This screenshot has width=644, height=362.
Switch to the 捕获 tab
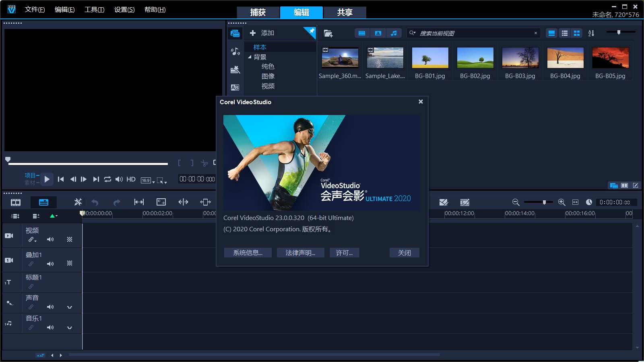click(258, 12)
